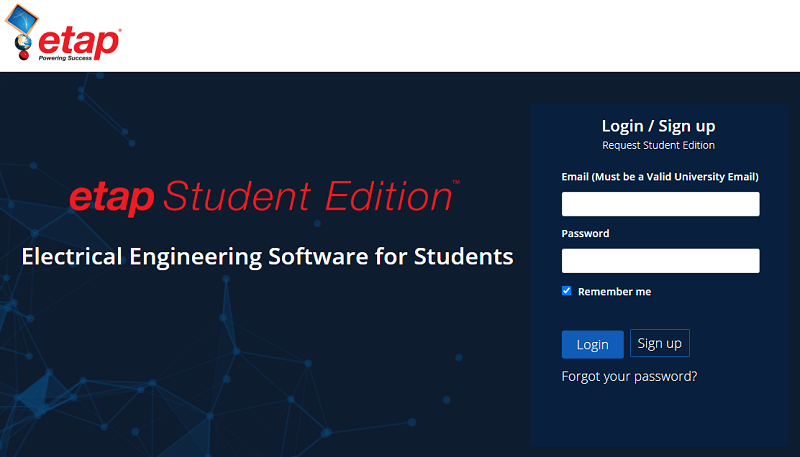Click the trademark symbol after 'Edition'
The height and width of the screenshot is (457, 800).
(x=456, y=183)
